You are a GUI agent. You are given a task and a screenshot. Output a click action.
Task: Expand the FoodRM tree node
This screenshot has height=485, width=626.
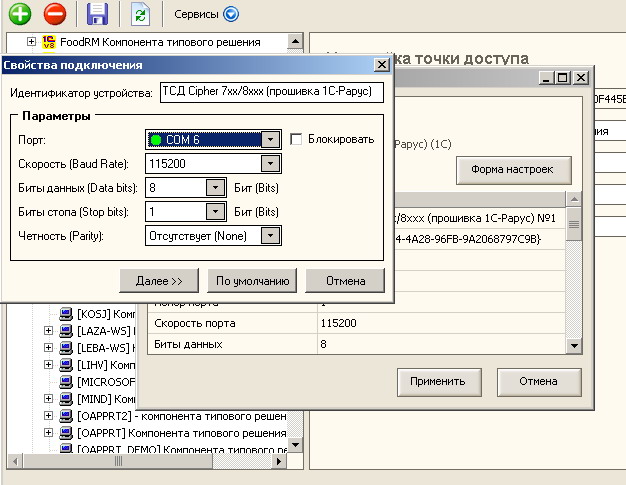31,42
